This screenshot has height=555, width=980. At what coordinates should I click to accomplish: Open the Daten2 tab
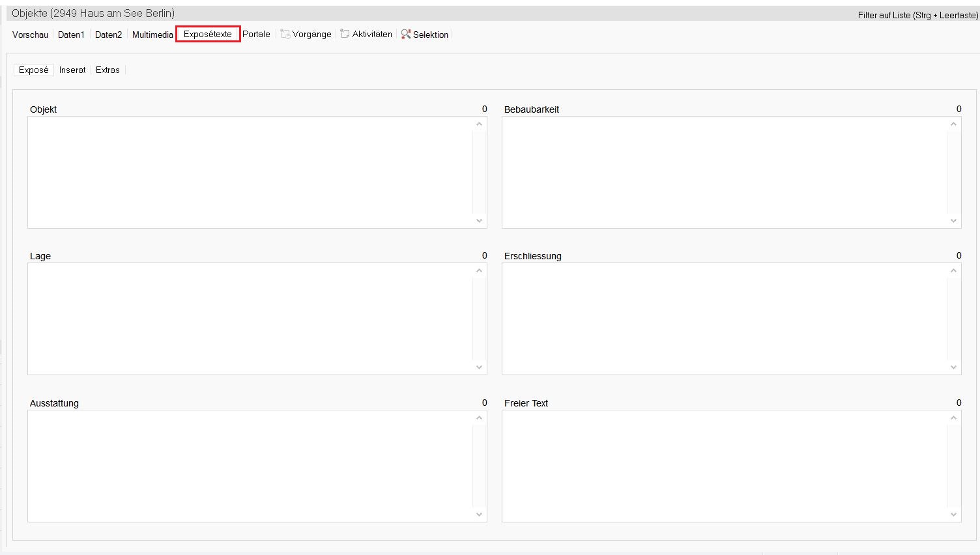coord(108,35)
